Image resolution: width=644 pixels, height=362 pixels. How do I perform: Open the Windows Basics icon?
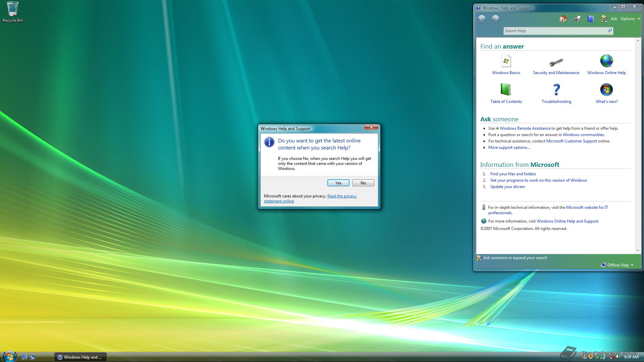click(x=506, y=61)
